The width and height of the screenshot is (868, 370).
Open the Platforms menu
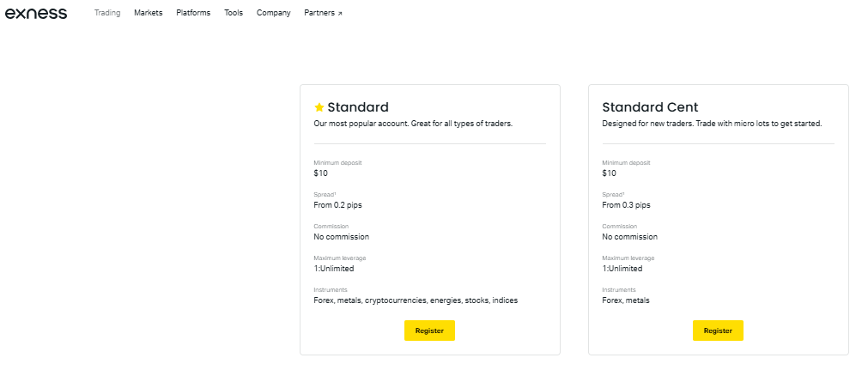(x=193, y=13)
